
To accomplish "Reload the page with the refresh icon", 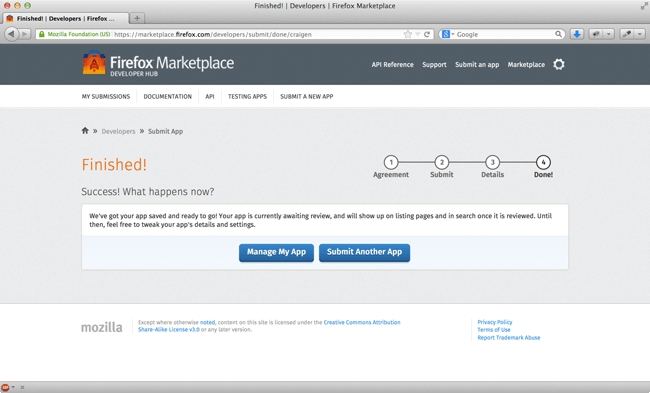I will click(x=427, y=34).
